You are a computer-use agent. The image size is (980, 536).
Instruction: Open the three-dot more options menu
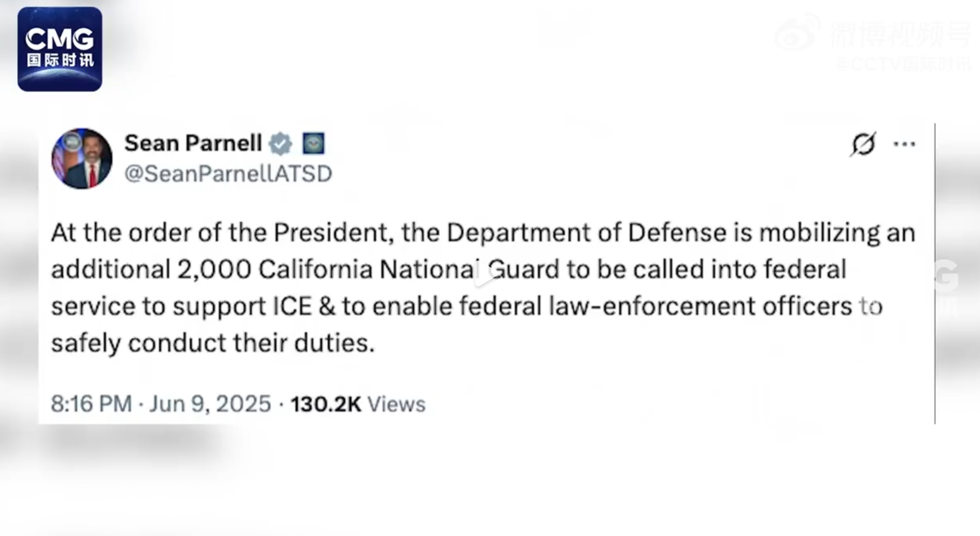905,144
